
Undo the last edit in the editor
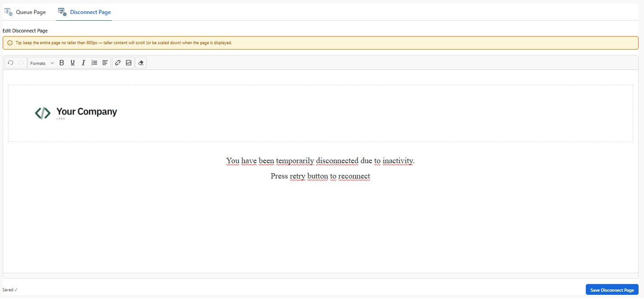coord(10,63)
